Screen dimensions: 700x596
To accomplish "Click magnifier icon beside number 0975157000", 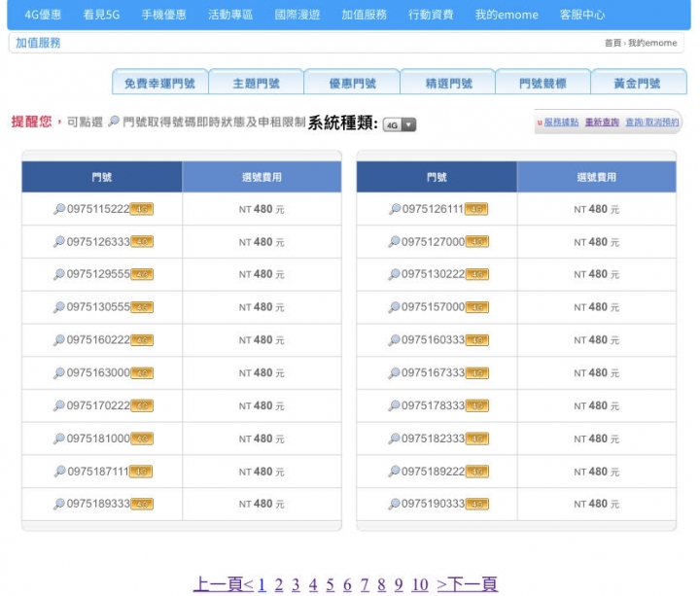I will coord(394,307).
